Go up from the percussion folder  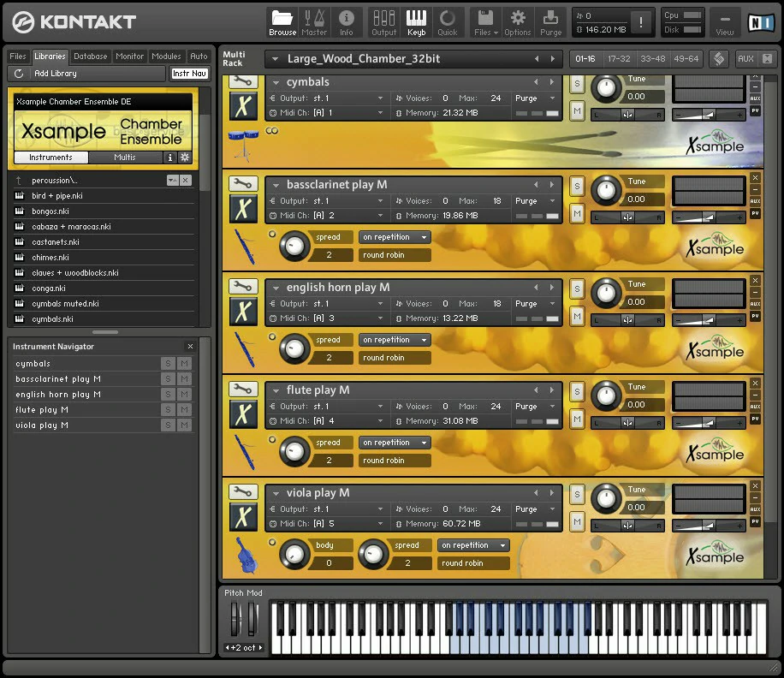(19, 180)
